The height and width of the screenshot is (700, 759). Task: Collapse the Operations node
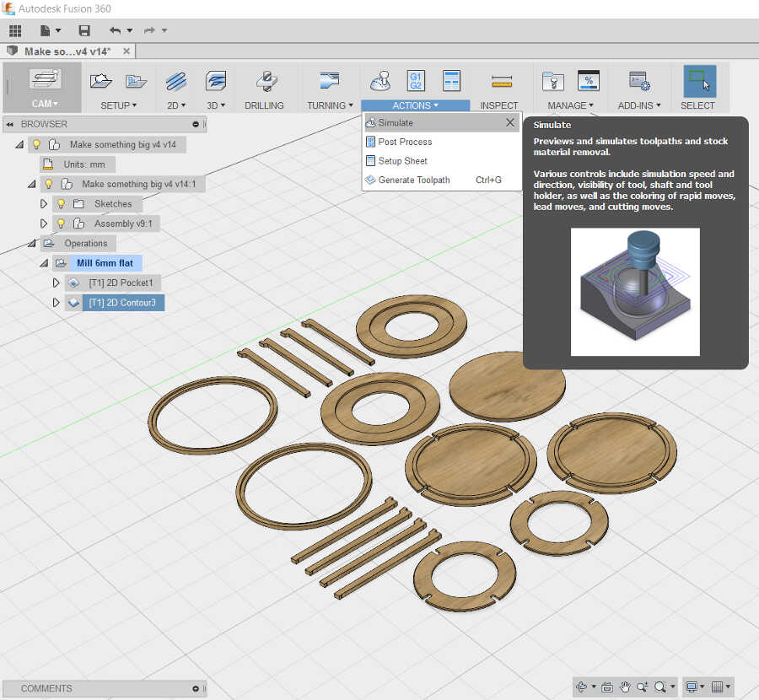(31, 243)
